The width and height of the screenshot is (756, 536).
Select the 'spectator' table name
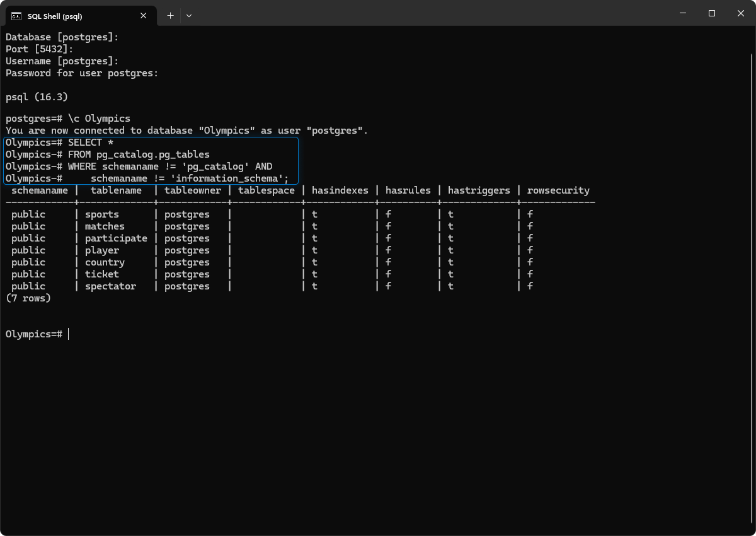pos(110,286)
